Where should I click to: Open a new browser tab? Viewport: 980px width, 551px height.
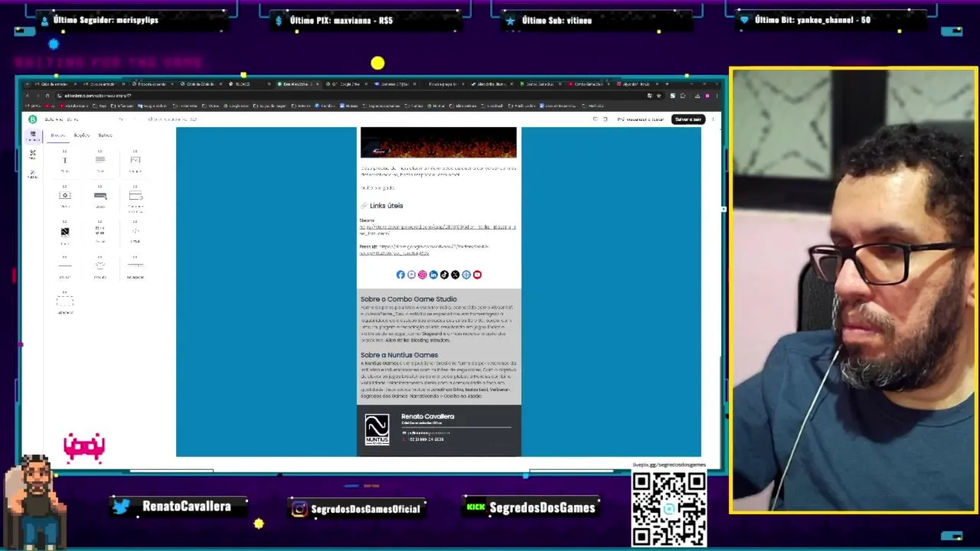pyautogui.click(x=667, y=84)
